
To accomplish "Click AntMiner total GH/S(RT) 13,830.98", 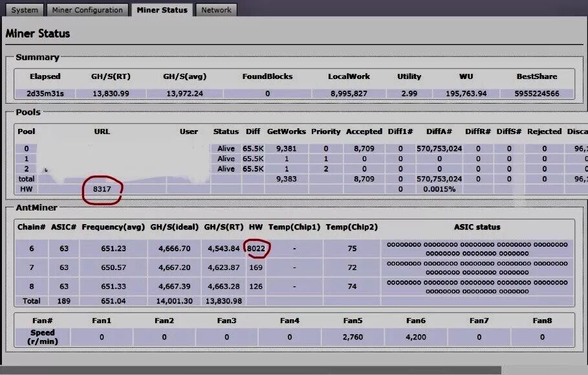I will (224, 301).
